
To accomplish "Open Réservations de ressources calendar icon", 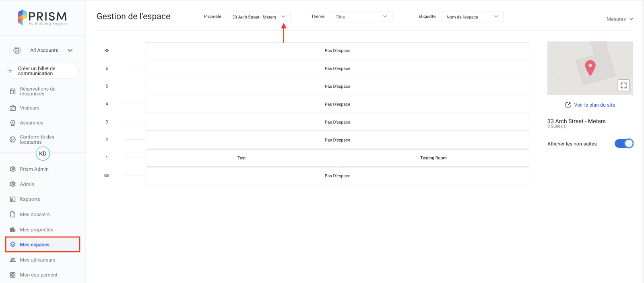I will click(13, 91).
